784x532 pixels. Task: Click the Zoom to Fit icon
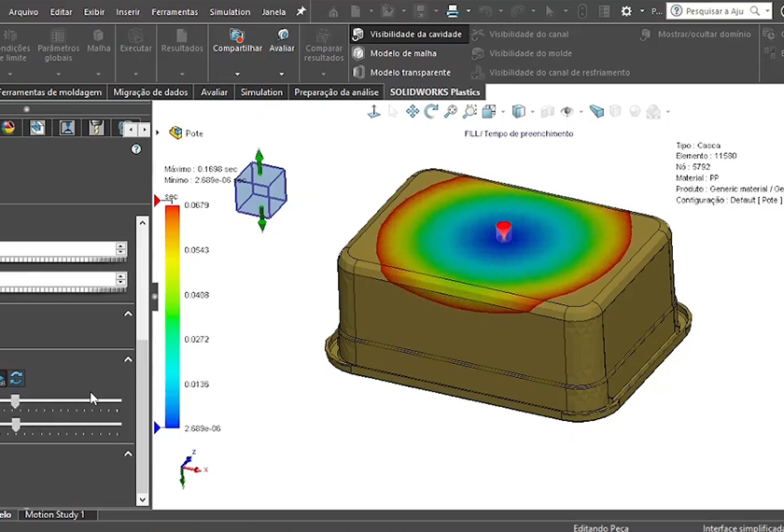(451, 111)
